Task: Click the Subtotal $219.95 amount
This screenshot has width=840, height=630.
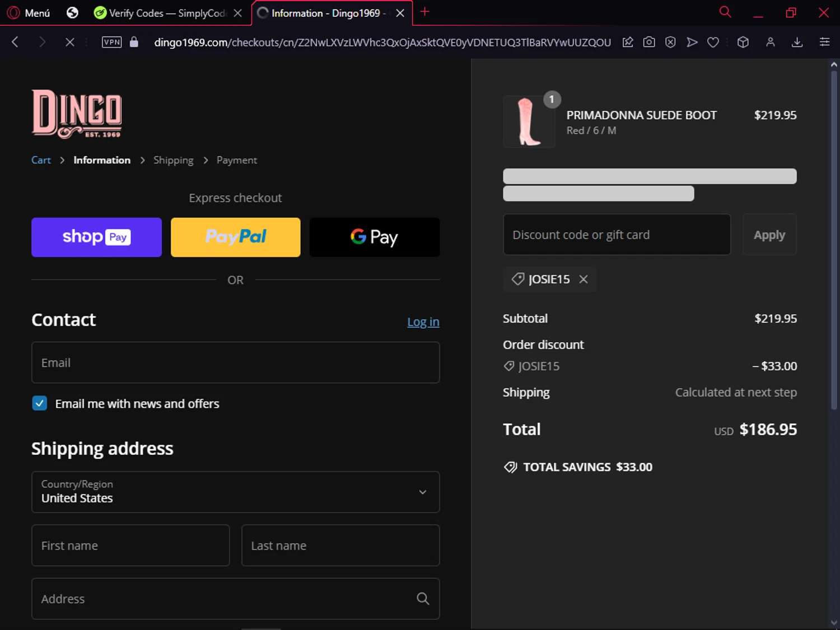Action: point(776,319)
